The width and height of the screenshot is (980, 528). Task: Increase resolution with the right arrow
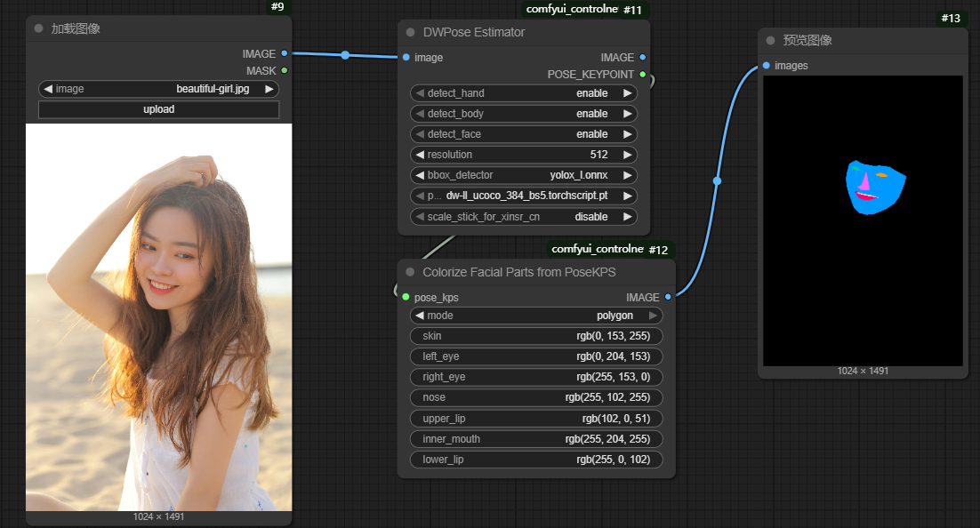(x=627, y=155)
